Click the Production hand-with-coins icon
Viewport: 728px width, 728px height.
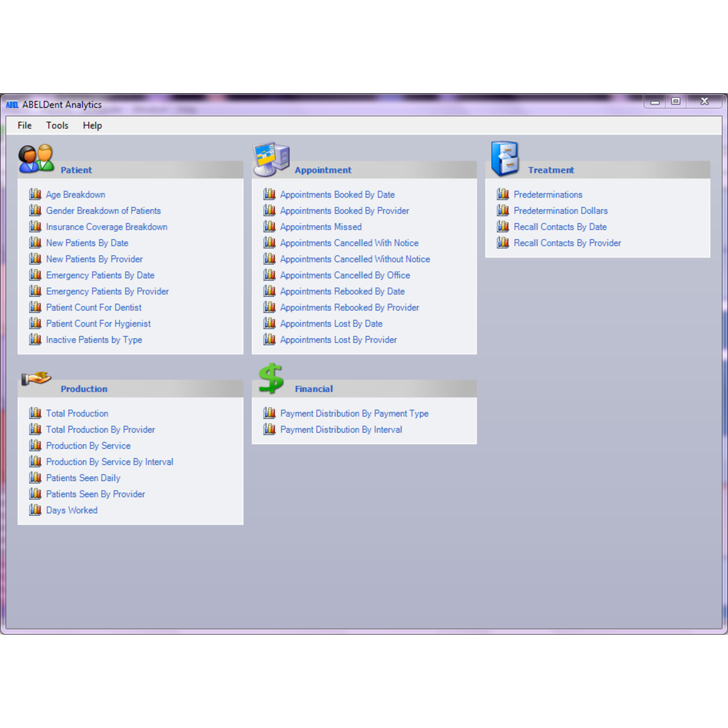36,378
